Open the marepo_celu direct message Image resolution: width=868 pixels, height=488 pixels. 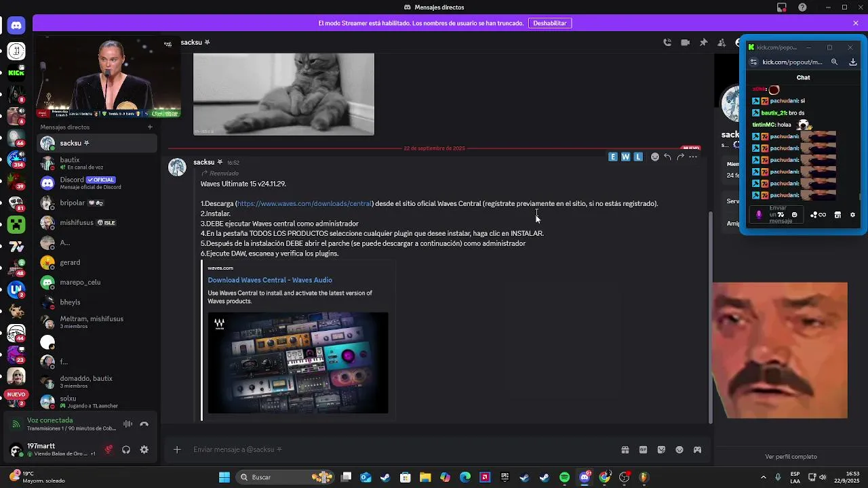click(x=98, y=282)
